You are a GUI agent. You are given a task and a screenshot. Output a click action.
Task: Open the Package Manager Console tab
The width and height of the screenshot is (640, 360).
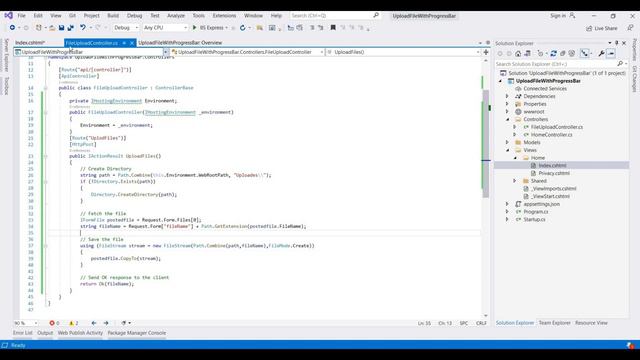click(137, 333)
